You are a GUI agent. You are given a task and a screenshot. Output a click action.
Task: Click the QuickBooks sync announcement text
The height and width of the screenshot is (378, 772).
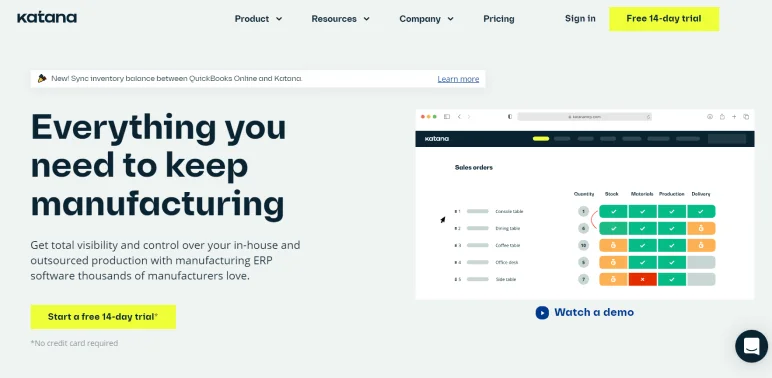coord(177,78)
